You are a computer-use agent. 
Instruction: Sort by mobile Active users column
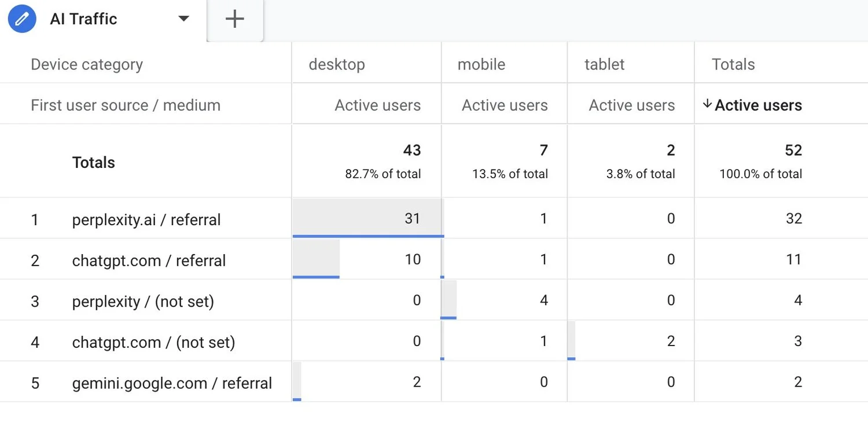click(504, 105)
